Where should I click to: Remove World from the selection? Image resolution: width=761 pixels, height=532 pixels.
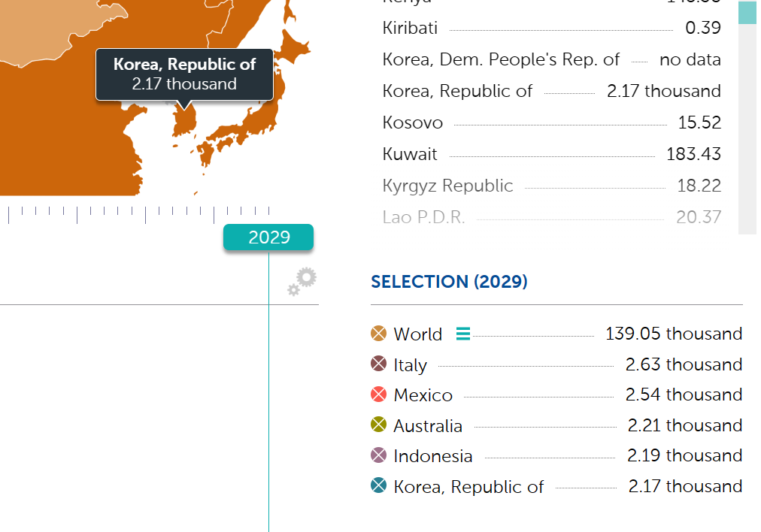coord(379,334)
